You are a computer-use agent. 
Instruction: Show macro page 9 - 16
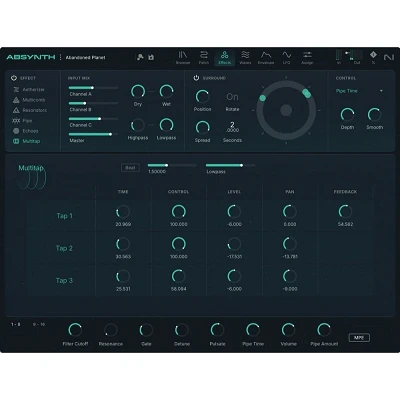click(x=39, y=324)
